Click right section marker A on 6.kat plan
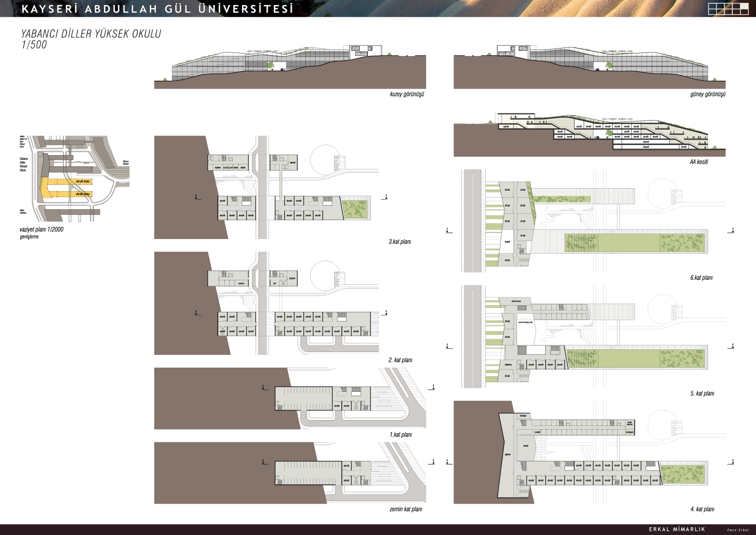Image resolution: width=756 pixels, height=535 pixels. [732, 230]
